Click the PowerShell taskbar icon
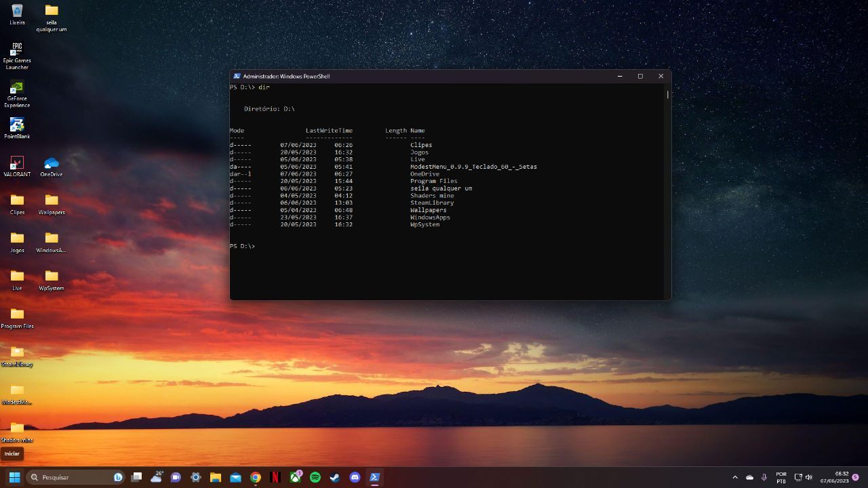This screenshot has width=868, height=488. coord(374,477)
